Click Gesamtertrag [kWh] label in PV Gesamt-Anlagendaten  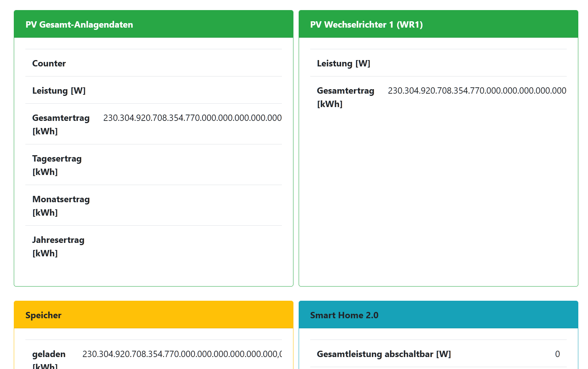[x=61, y=124]
